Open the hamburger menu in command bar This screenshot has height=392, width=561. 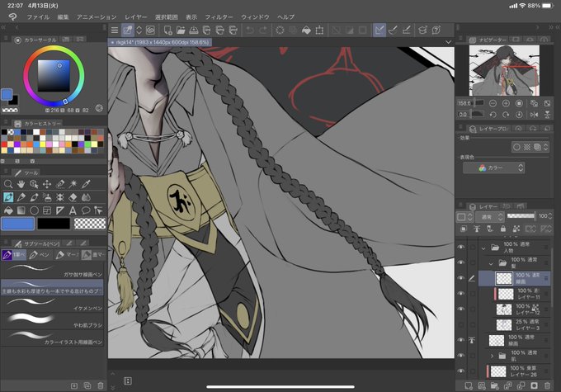(x=115, y=31)
